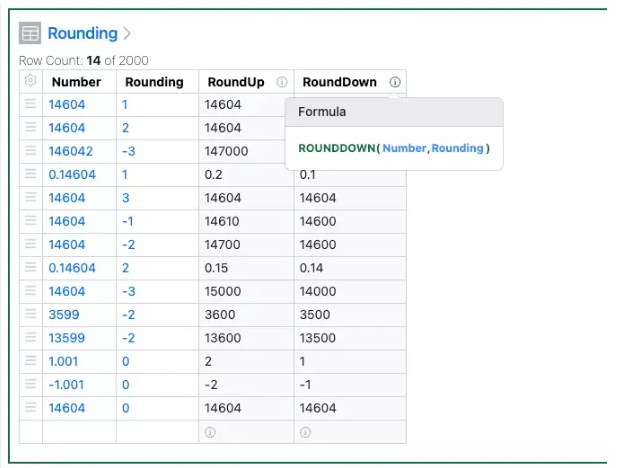623x468 pixels.
Task: Click the RoundUp column info icon
Action: tap(282, 82)
